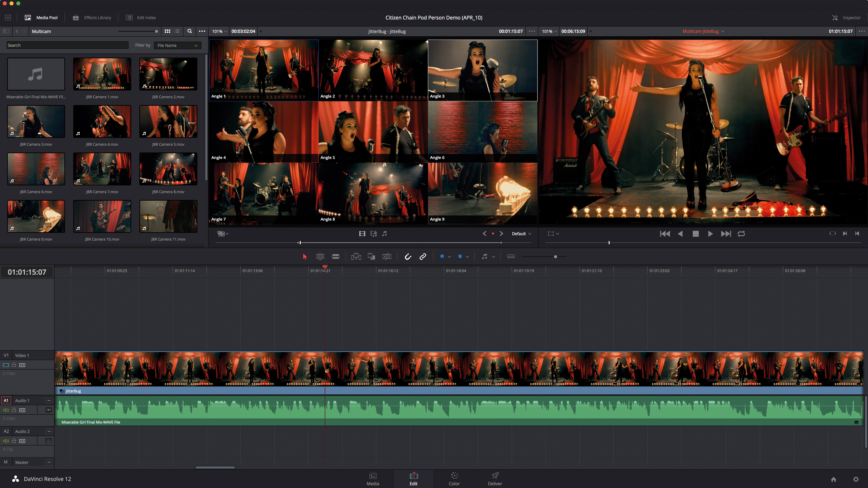Open the Default multicam switch speed dropdown
This screenshot has height=488, width=868.
[521, 233]
